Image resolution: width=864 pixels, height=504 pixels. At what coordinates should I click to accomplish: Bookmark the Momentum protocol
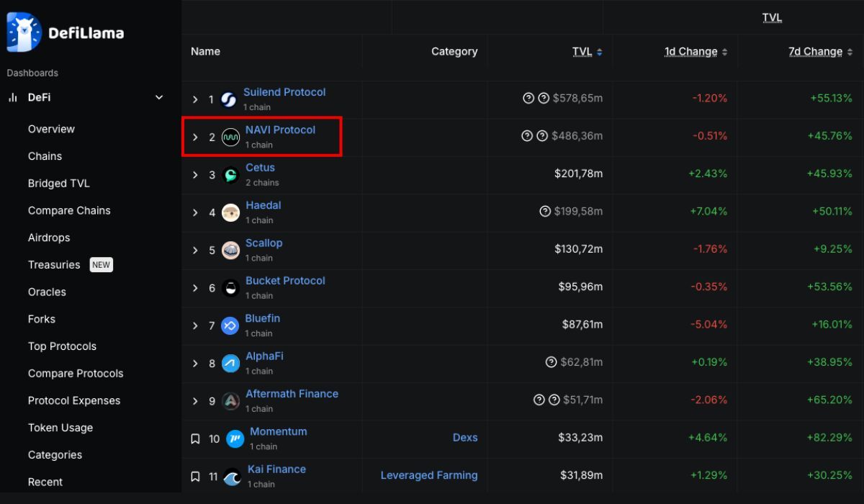[195, 438]
